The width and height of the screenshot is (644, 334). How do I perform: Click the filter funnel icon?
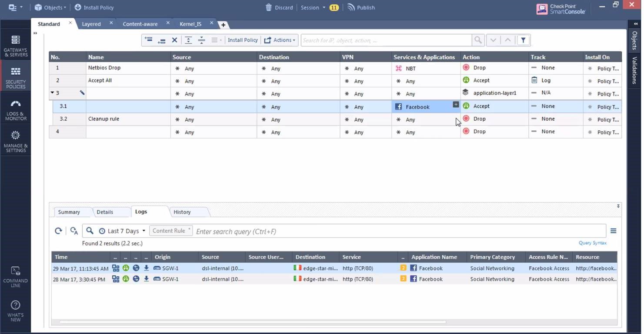click(523, 40)
